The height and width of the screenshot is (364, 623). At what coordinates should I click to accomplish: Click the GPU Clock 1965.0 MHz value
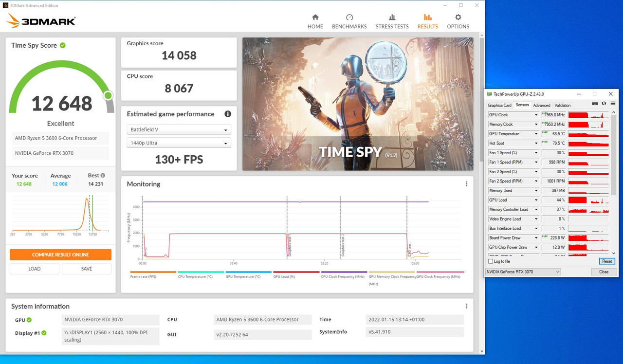tap(554, 115)
